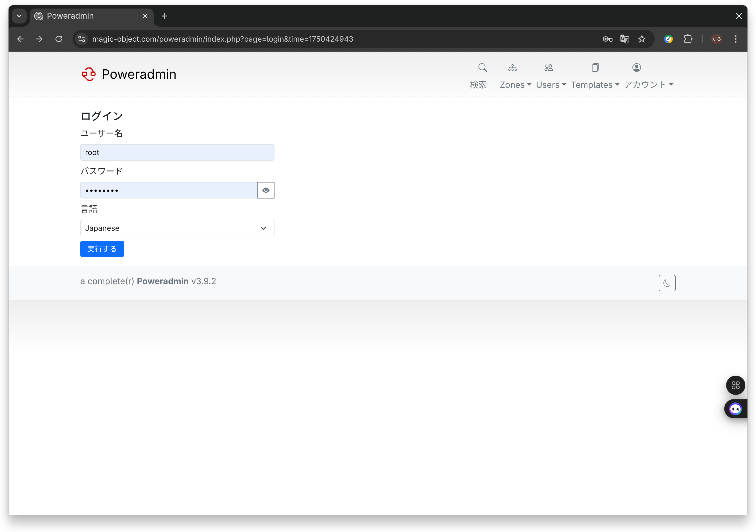Click the colorful extension icon in toolbar
Viewport: 756px width, 532px height.
669,39
